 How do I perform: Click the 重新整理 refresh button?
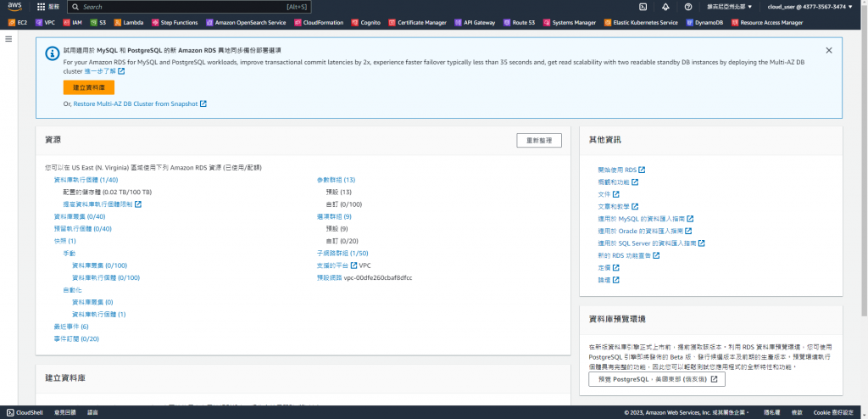click(539, 140)
